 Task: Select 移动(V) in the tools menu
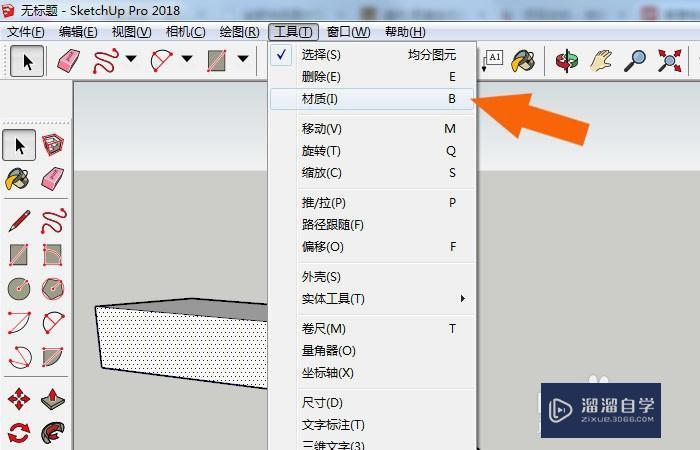coord(372,129)
